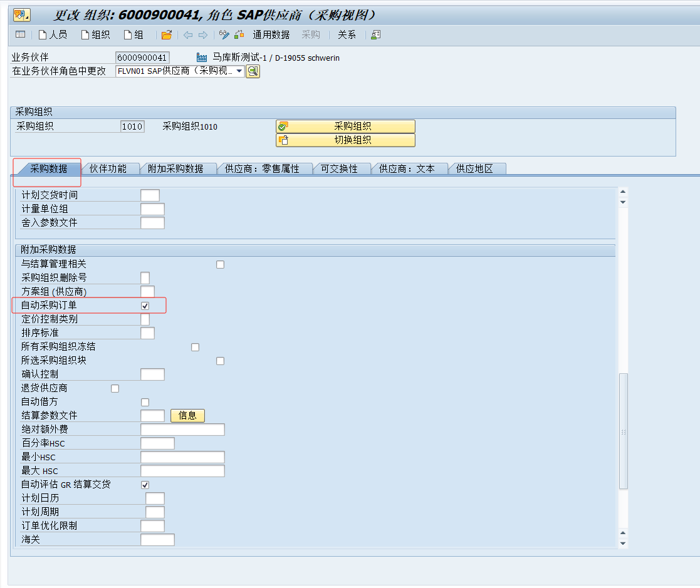Click the rightmost toolbar settings icon

tap(376, 34)
